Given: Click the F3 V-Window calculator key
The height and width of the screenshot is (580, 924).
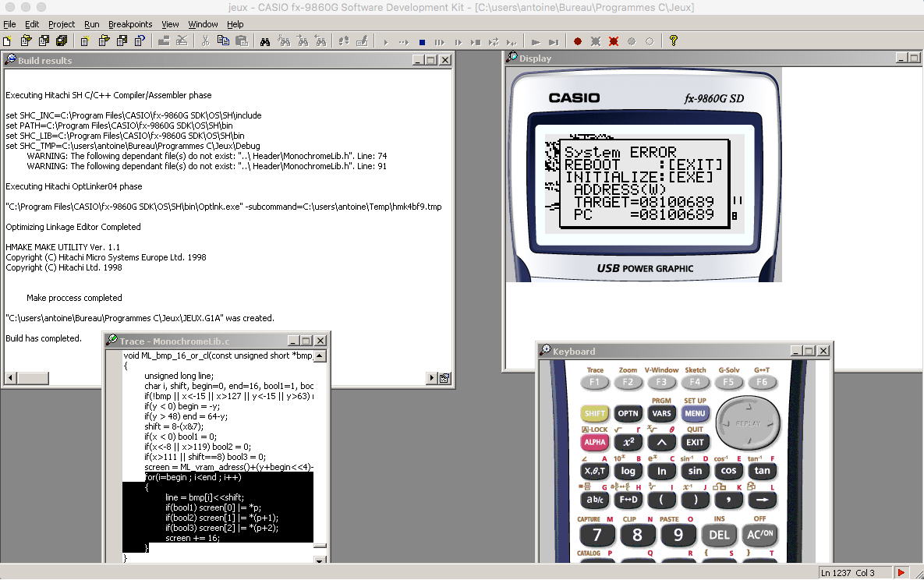Looking at the screenshot, I should click(x=661, y=382).
